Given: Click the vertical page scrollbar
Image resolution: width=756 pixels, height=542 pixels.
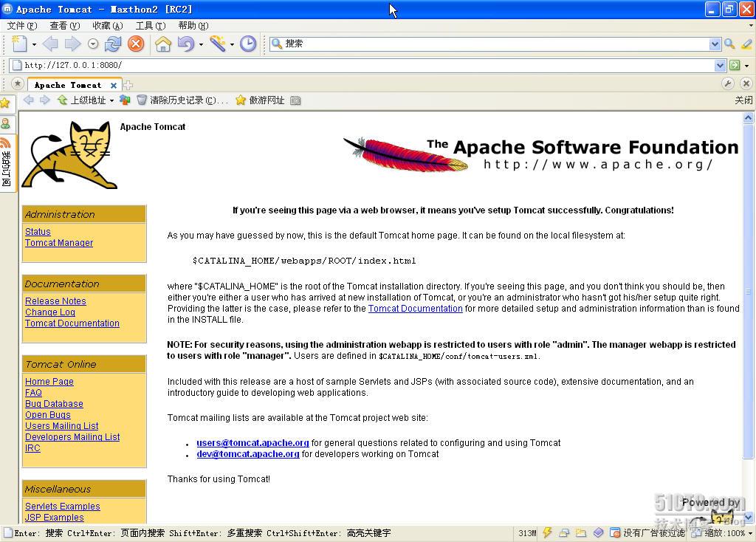Looking at the screenshot, I should [x=748, y=316].
